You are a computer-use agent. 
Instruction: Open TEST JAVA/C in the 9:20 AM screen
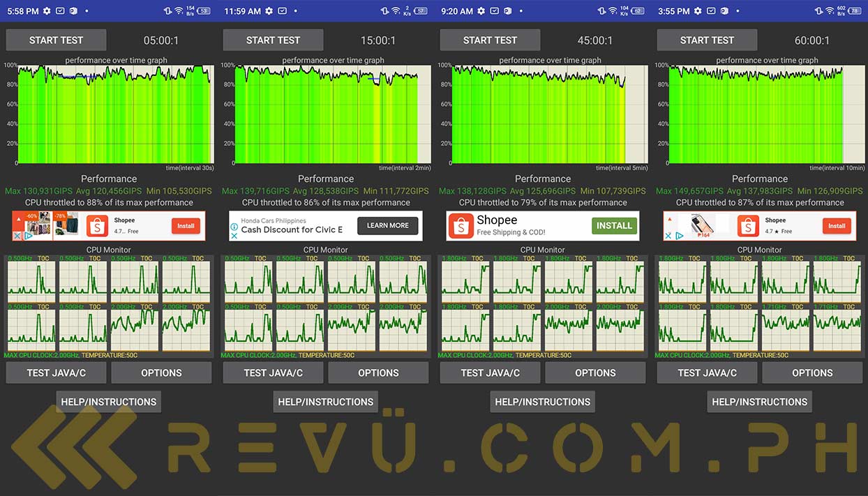(490, 373)
